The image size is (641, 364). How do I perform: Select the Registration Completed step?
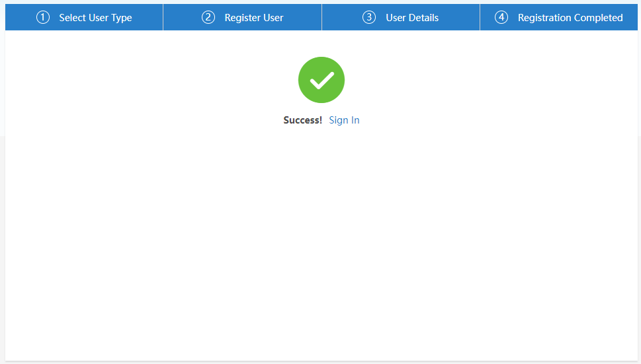tap(559, 18)
